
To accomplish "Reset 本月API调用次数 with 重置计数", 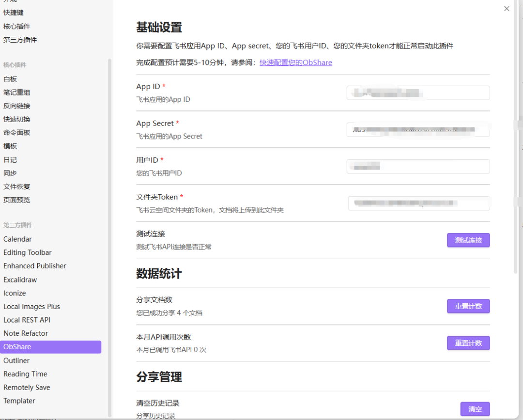I will (x=468, y=343).
